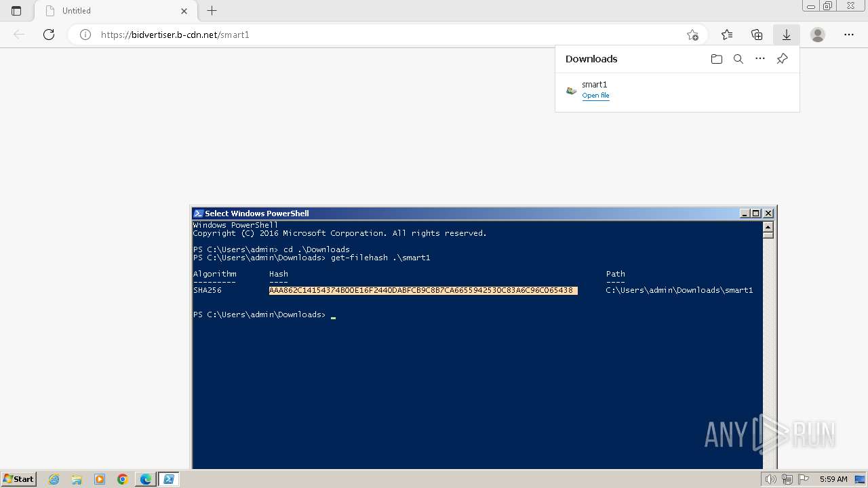This screenshot has height=488, width=868.
Task: Click the Downloads panel heading
Action: 591,59
